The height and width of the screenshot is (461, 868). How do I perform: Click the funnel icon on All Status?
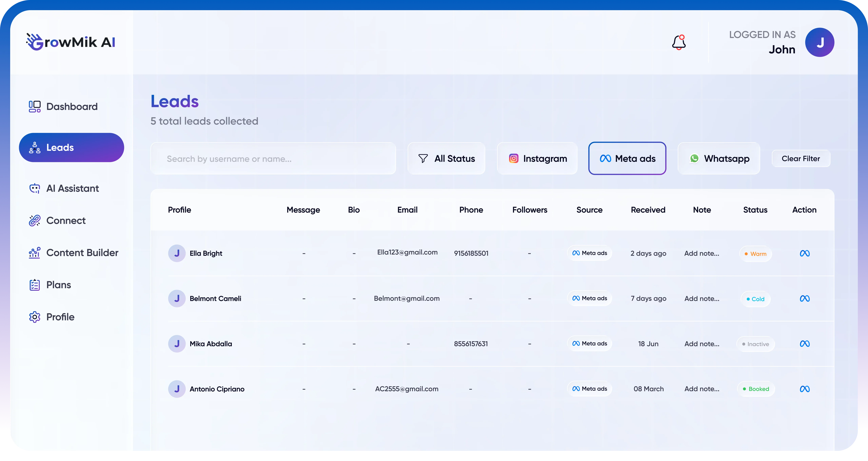click(423, 158)
